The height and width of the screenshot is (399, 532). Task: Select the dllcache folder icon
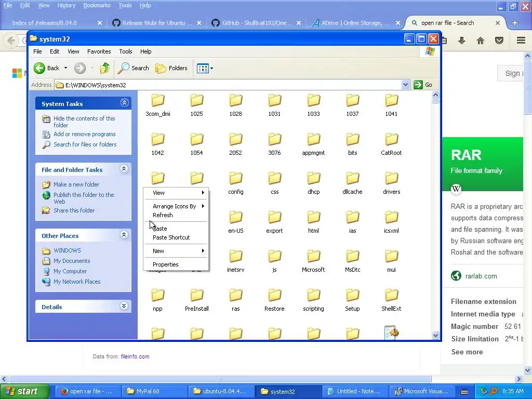pyautogui.click(x=353, y=179)
